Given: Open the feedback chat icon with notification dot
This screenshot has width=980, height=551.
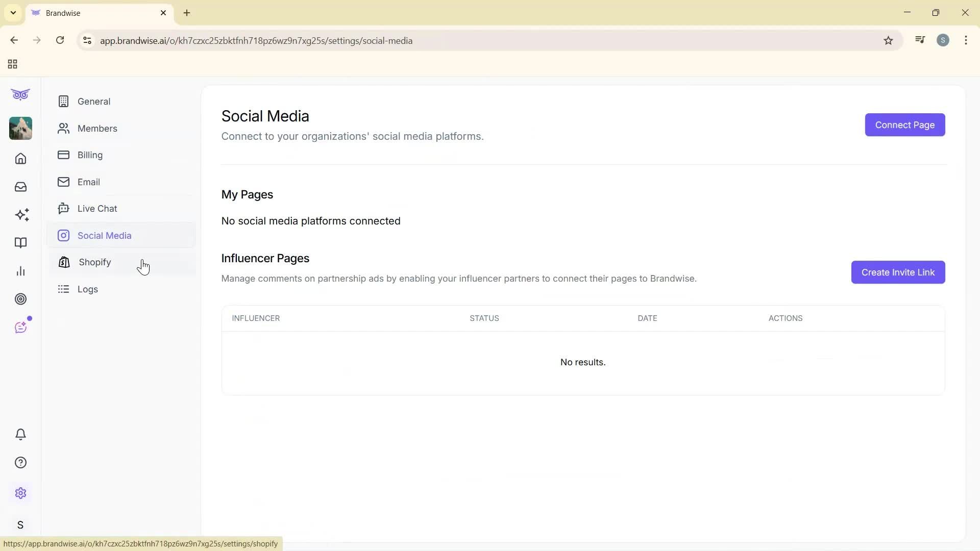Looking at the screenshot, I should [20, 327].
